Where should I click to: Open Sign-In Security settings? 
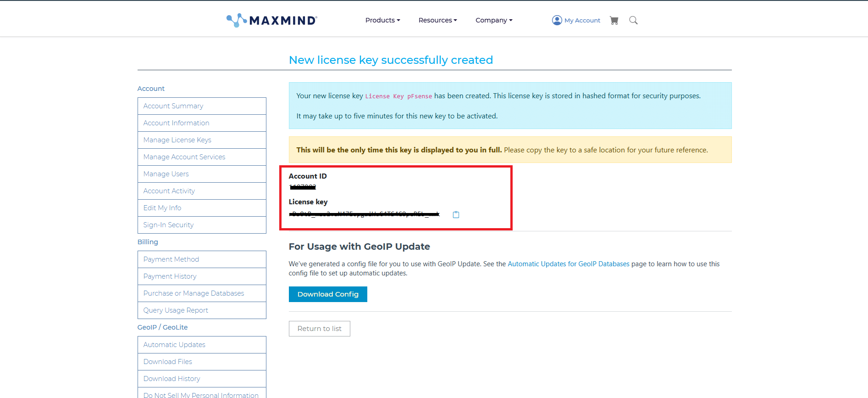click(202, 225)
